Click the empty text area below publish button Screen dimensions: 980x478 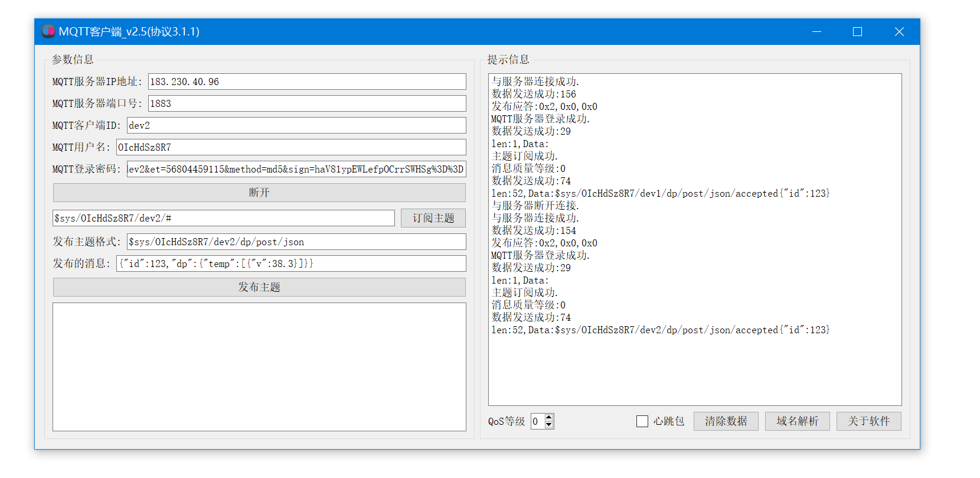click(x=259, y=366)
